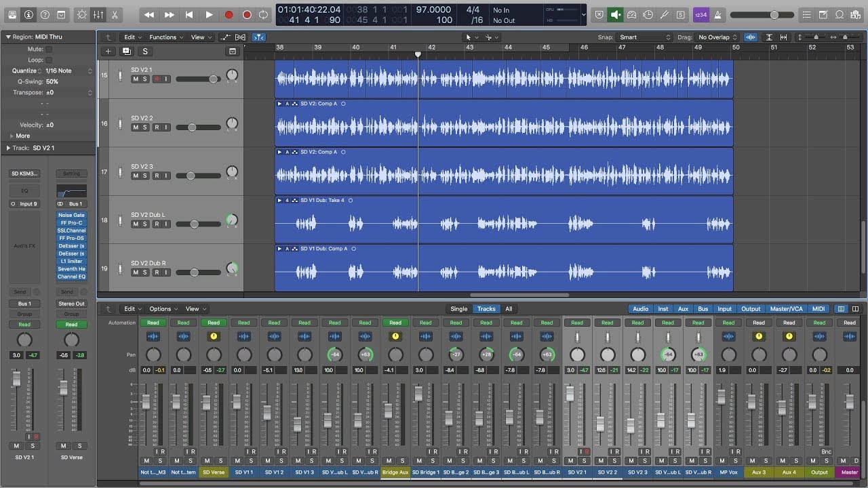The width and height of the screenshot is (868, 488).
Task: Mute track SD V2 1
Action: 136,79
